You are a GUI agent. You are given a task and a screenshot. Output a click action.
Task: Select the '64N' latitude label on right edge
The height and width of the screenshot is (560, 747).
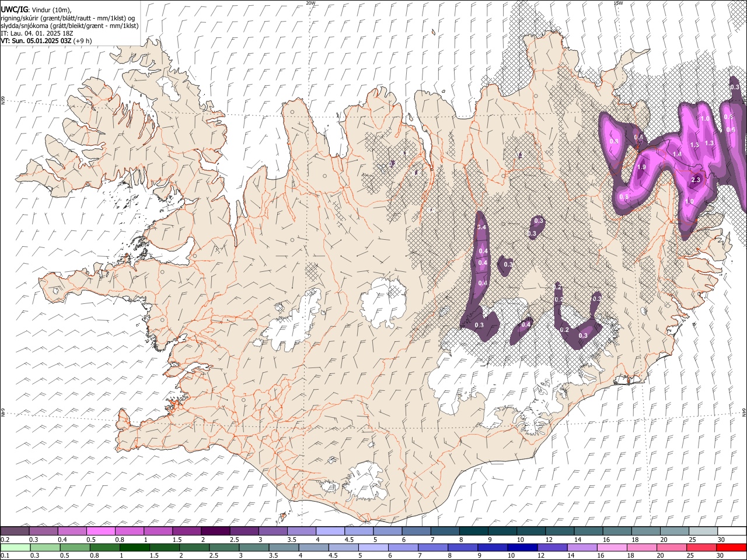point(744,412)
